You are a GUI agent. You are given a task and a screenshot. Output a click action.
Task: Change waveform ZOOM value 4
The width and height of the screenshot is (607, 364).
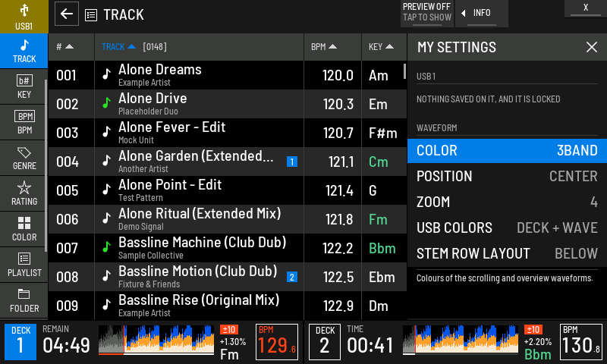coord(507,202)
